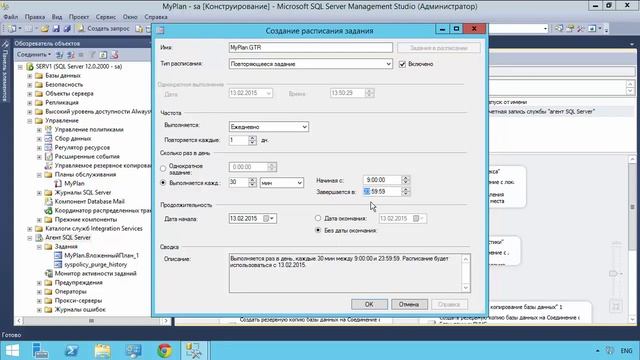
Task: Click the Open File folder toolbar icon
Action: 45,29
